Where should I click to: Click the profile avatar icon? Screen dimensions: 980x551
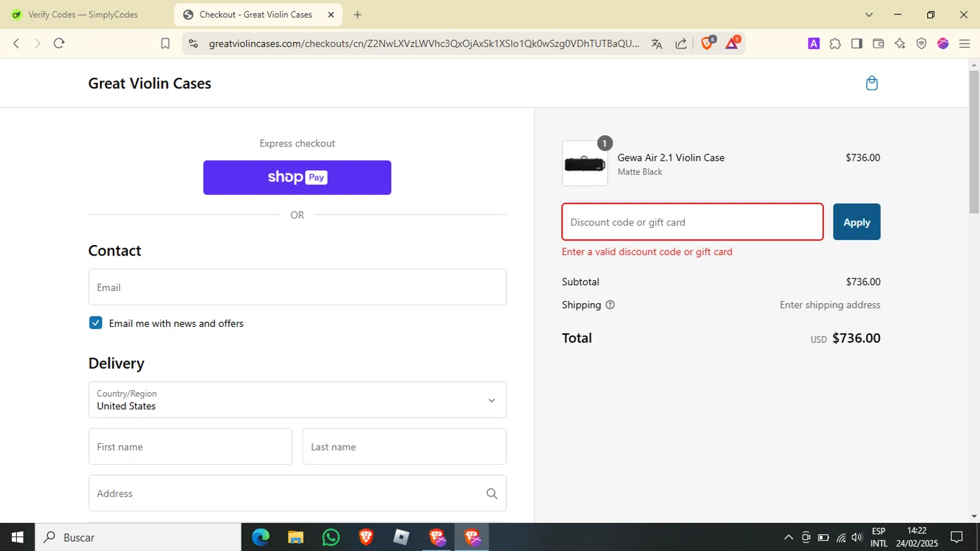click(943, 43)
